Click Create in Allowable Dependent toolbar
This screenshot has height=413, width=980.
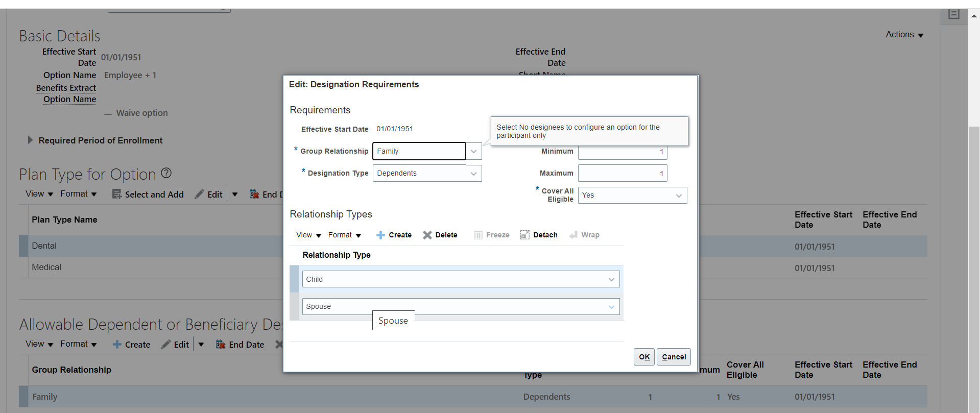[131, 345]
